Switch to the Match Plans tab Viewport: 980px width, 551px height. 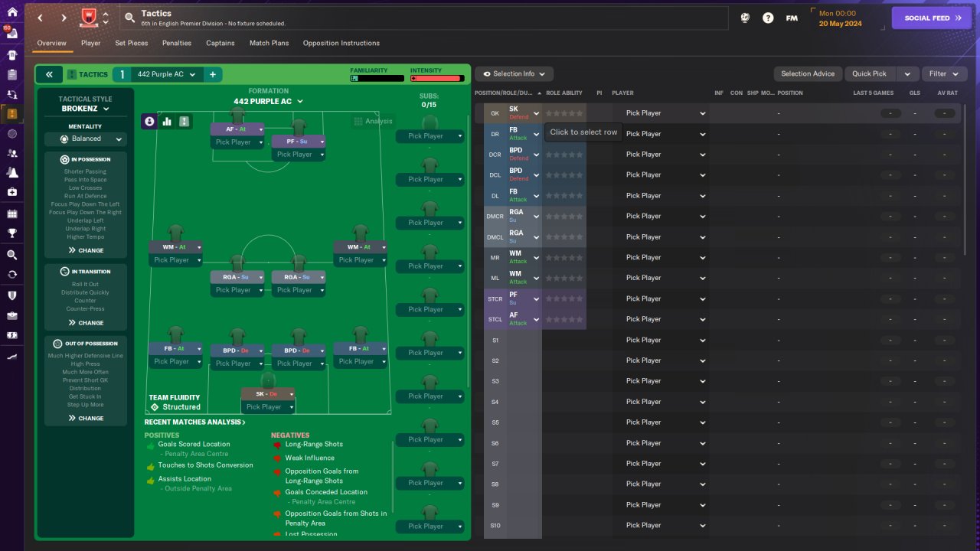pyautogui.click(x=269, y=43)
